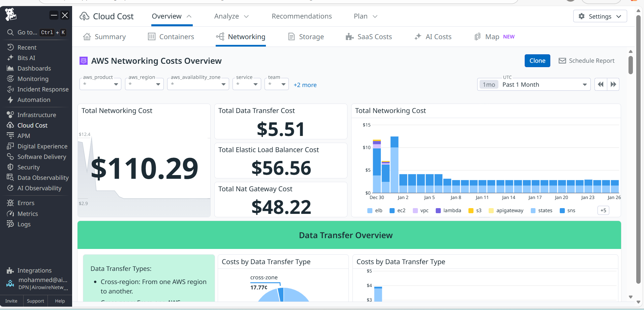
Task: Toggle elb series in chart legend
Action: pos(375,210)
